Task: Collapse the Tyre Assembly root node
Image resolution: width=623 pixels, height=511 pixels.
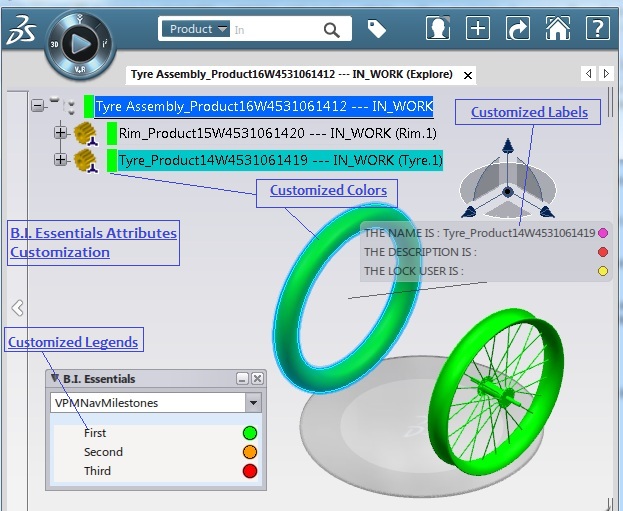Action: click(38, 106)
